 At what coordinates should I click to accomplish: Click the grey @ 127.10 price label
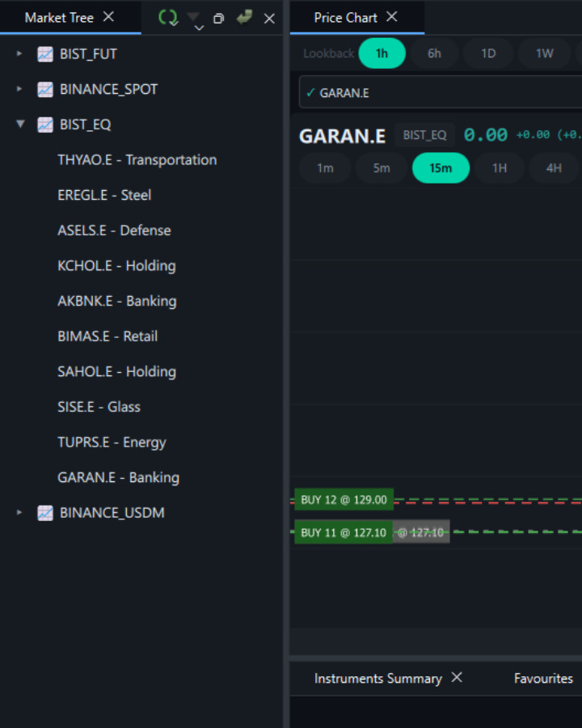coord(421,532)
